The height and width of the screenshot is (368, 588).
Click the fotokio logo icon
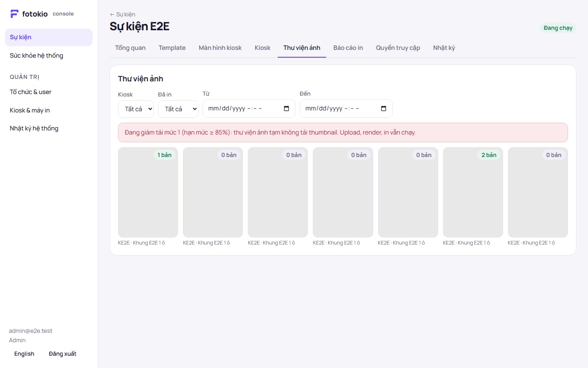[x=14, y=14]
